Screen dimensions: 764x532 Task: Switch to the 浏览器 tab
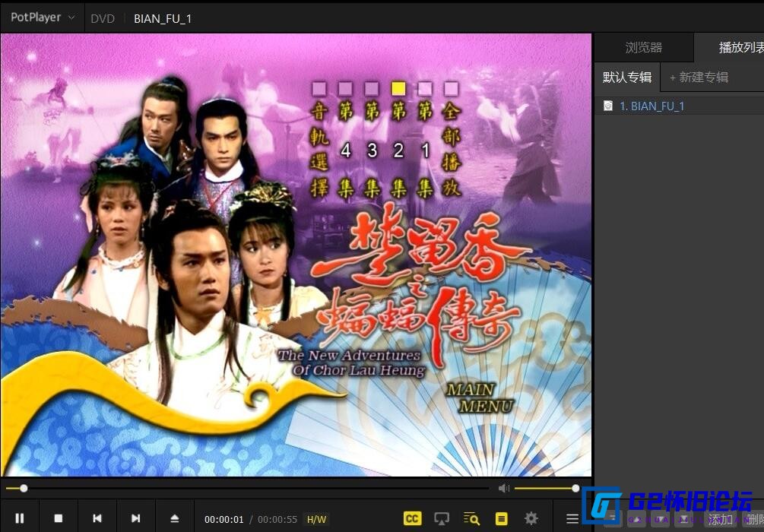pyautogui.click(x=643, y=46)
